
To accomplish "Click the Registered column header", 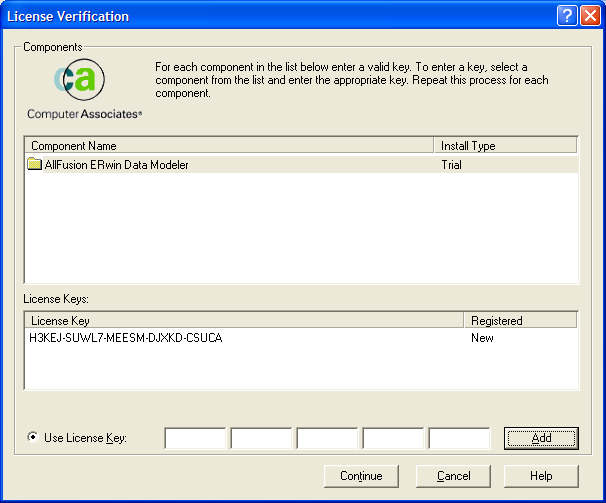I will pos(521,321).
